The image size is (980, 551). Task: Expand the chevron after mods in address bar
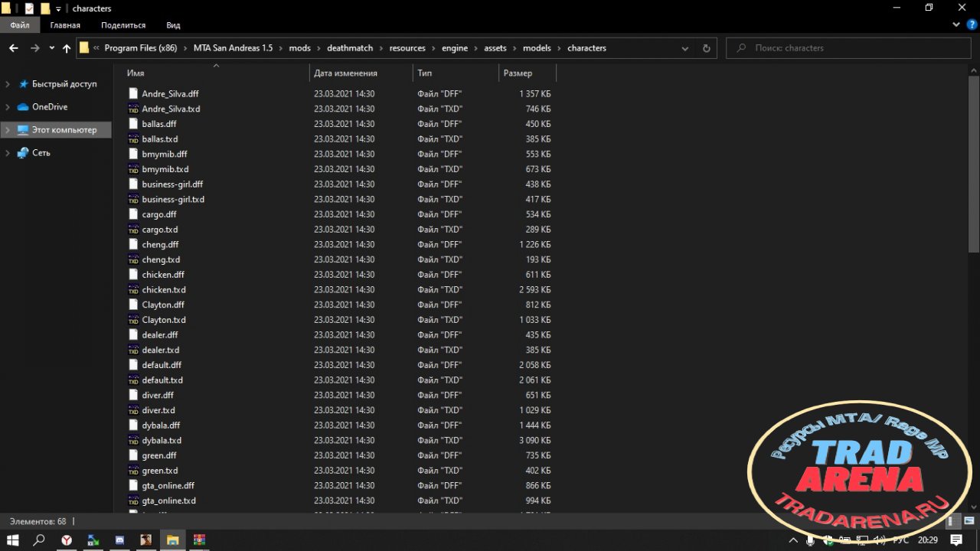(x=318, y=48)
